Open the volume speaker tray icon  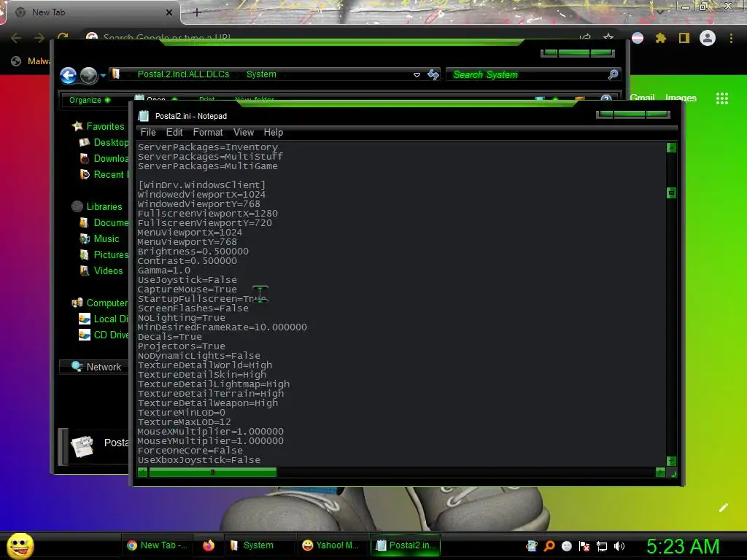[619, 546]
